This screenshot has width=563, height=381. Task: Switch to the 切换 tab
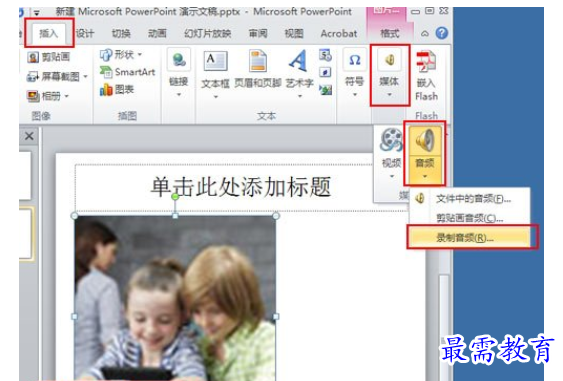[121, 34]
